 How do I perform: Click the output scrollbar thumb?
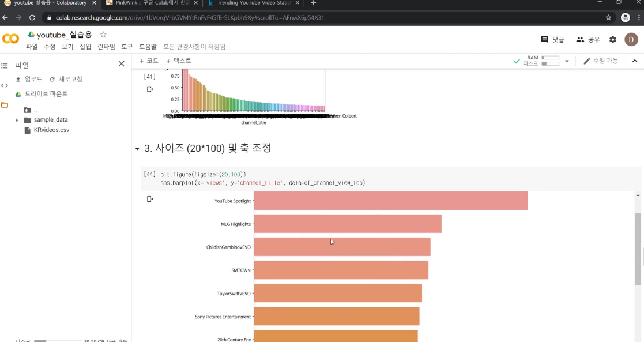[638, 249]
